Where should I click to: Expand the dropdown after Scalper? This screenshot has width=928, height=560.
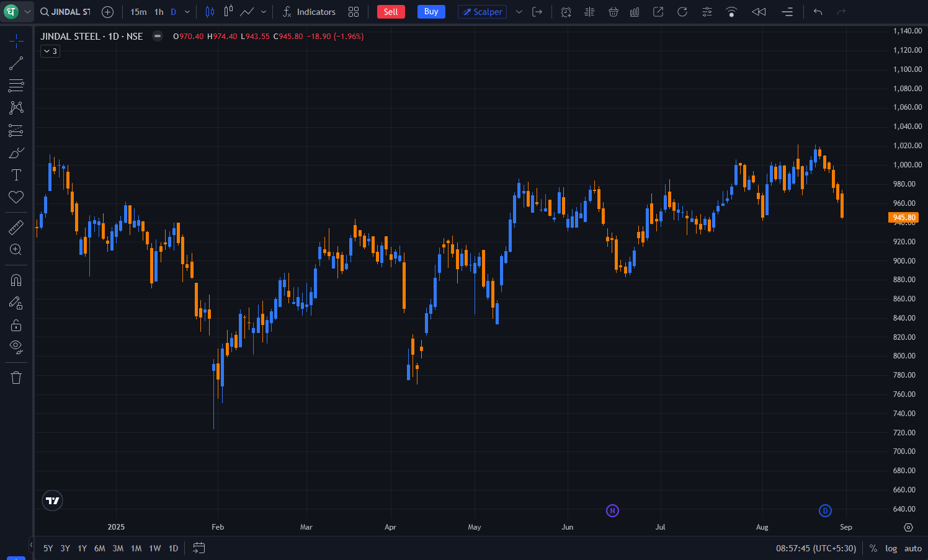tap(519, 12)
